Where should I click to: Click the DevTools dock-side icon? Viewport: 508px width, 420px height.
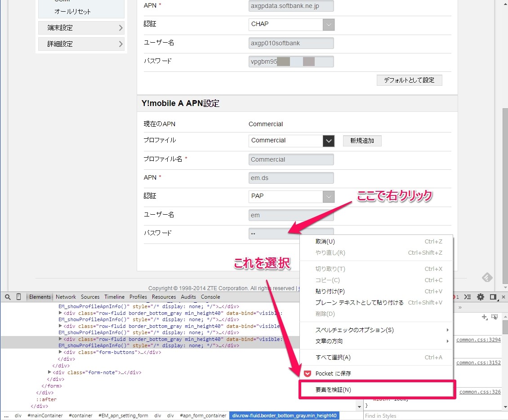pos(493,297)
